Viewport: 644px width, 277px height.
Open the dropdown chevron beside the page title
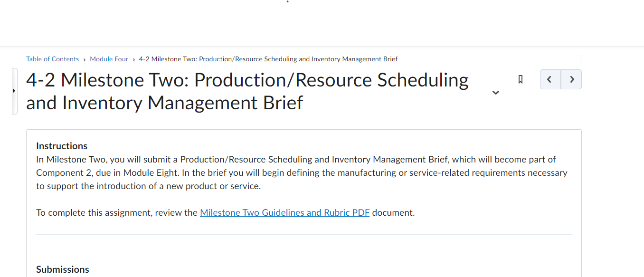click(x=496, y=92)
